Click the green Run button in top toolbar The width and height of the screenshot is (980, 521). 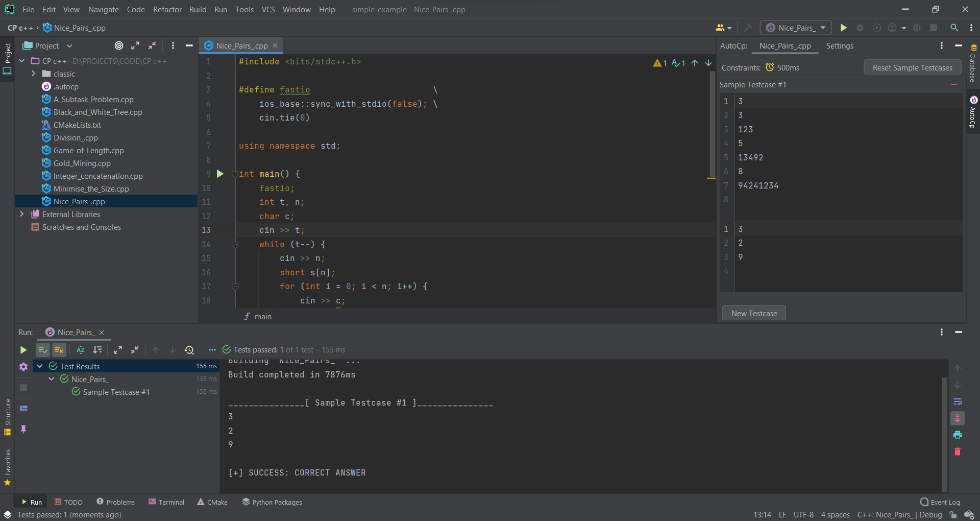point(843,28)
